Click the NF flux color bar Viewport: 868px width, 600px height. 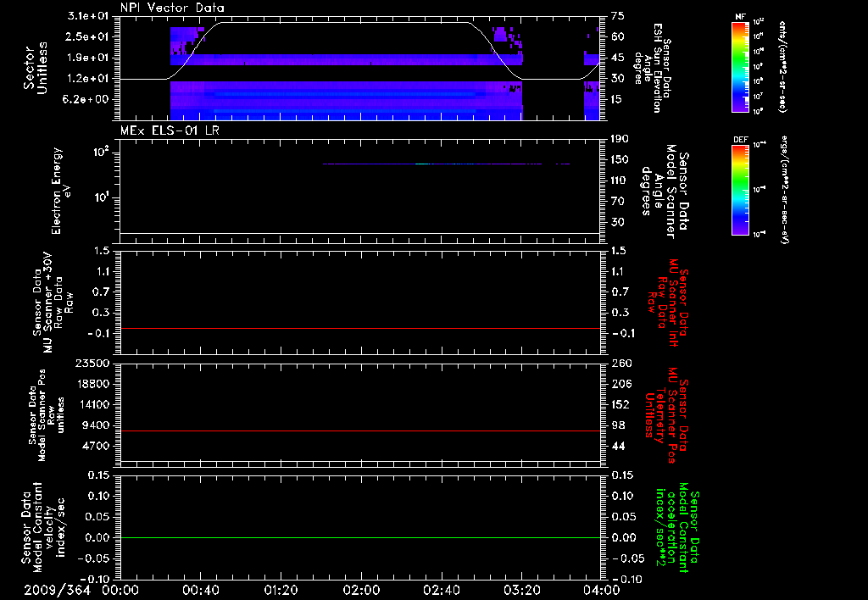[x=740, y=66]
